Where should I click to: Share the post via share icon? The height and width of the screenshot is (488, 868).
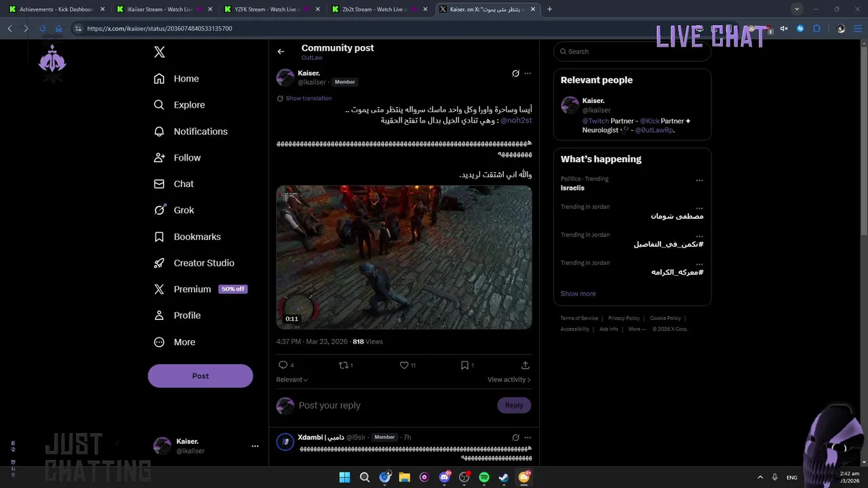tap(525, 365)
